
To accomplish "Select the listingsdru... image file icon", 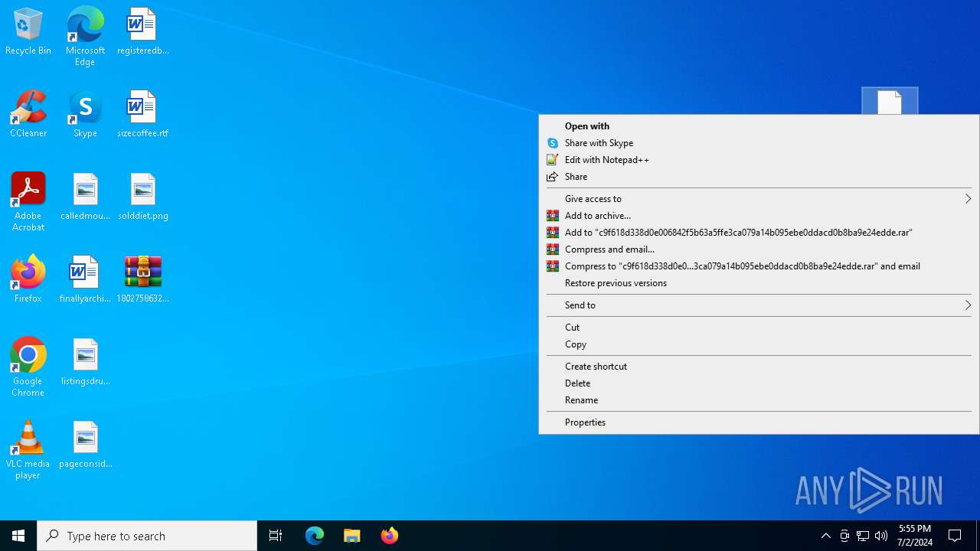I will 85,362.
